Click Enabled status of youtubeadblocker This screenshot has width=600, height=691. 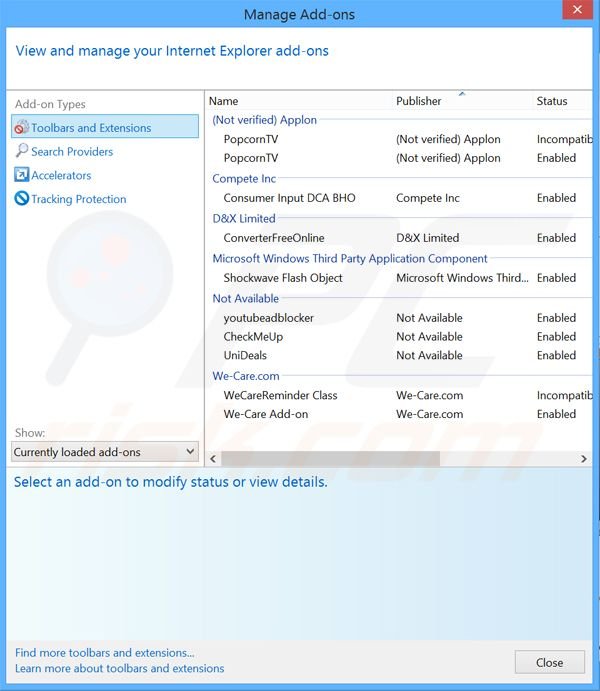556,318
